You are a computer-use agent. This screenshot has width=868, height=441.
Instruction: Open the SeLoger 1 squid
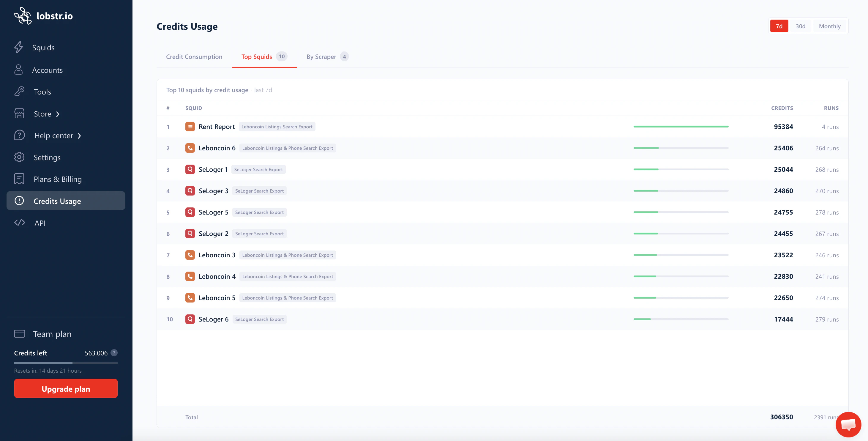(213, 169)
